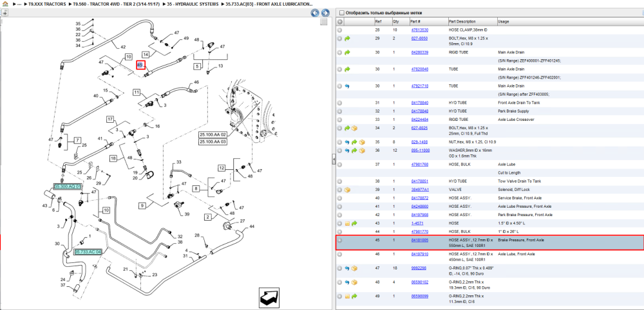The width and height of the screenshot is (644, 310).
Task: Click green arrow icon for part 84280339
Action: point(347,53)
